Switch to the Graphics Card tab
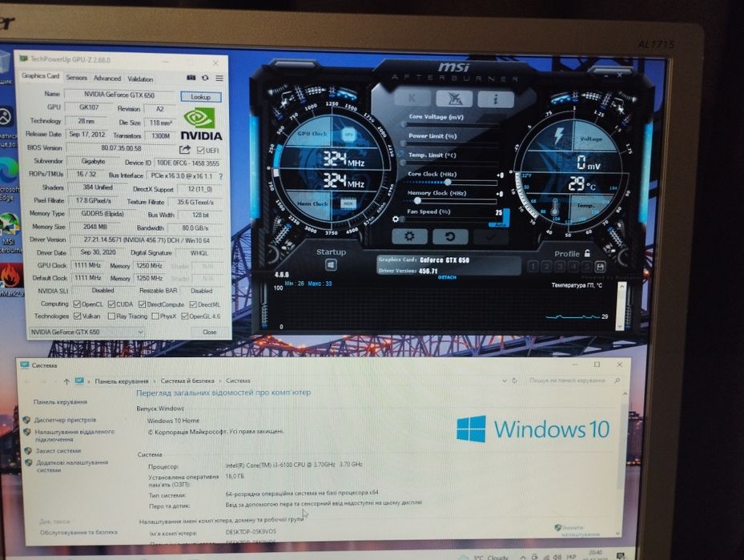 [40, 76]
